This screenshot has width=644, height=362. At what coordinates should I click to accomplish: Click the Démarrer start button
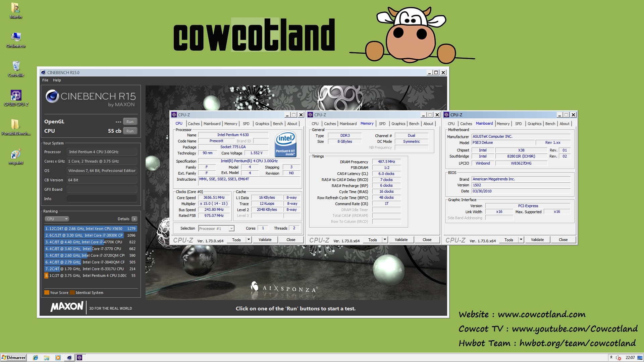click(x=14, y=358)
